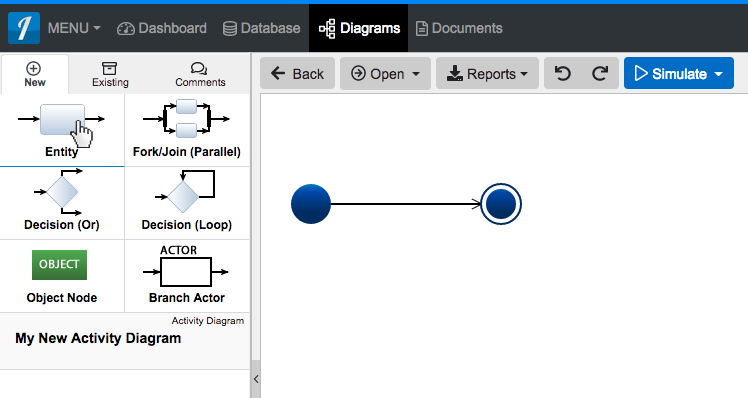The image size is (748, 398).
Task: Select the Decision (Loop) construct
Action: tap(187, 203)
